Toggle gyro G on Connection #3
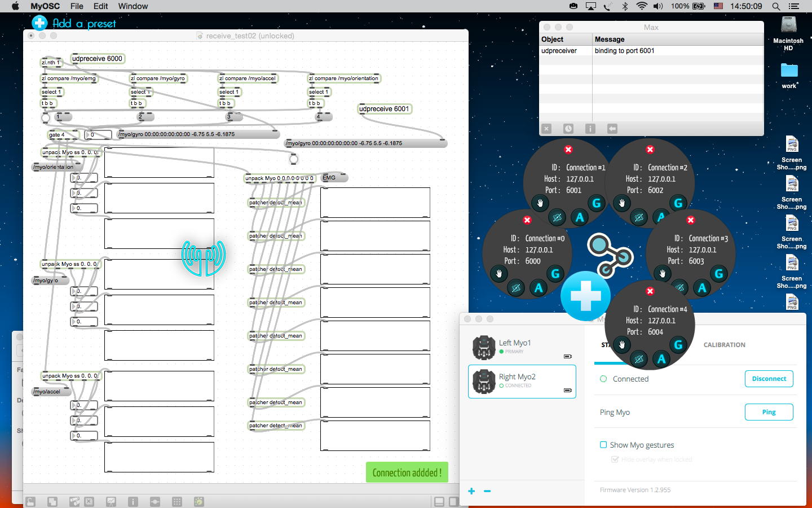The image size is (812, 508). 718,274
